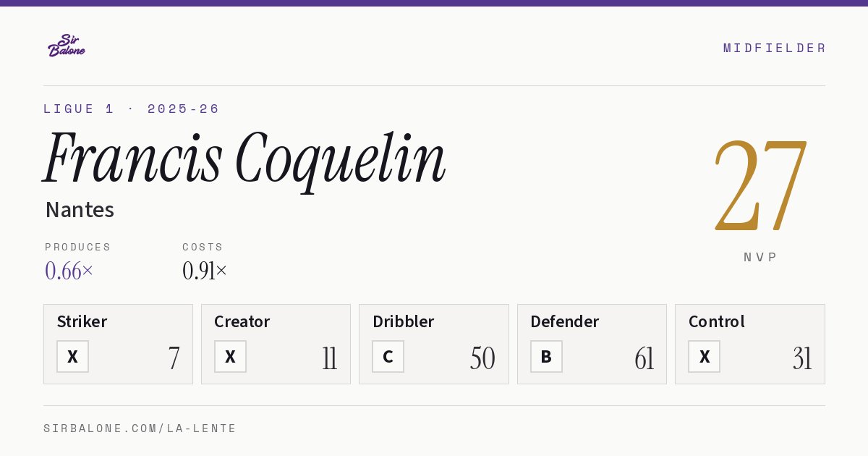Select the Nantes club name
The image size is (868, 456).
[x=80, y=210]
